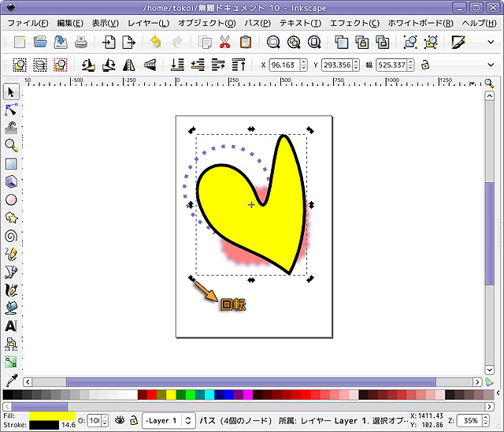
Task: Select the Spiral tool
Action: [x=11, y=235]
